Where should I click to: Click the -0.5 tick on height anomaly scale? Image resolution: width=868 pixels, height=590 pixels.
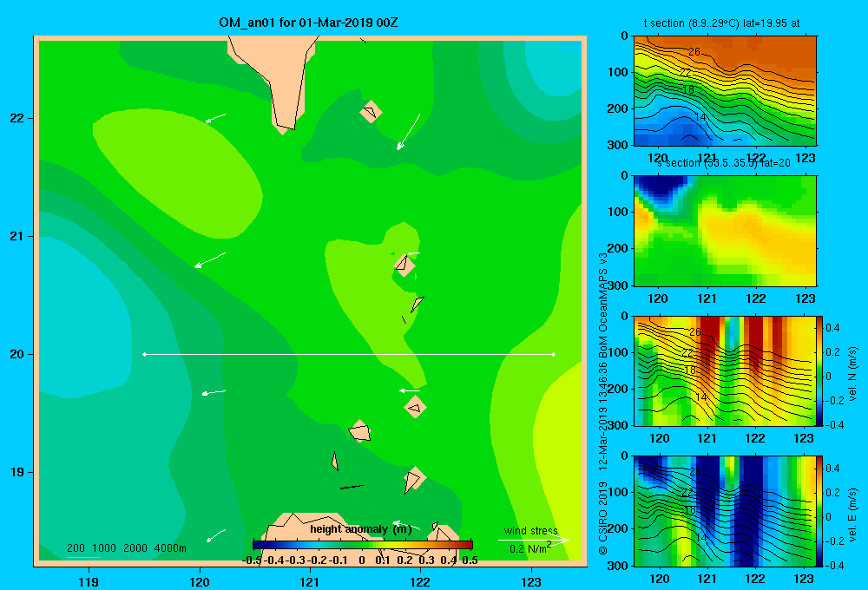(x=252, y=560)
